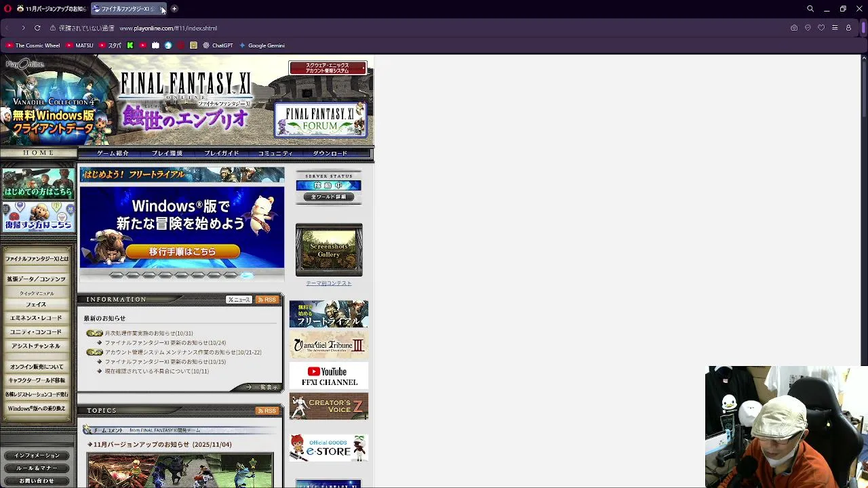Click the はじめての方はこちら banner
The image size is (868, 488).
[x=38, y=182]
